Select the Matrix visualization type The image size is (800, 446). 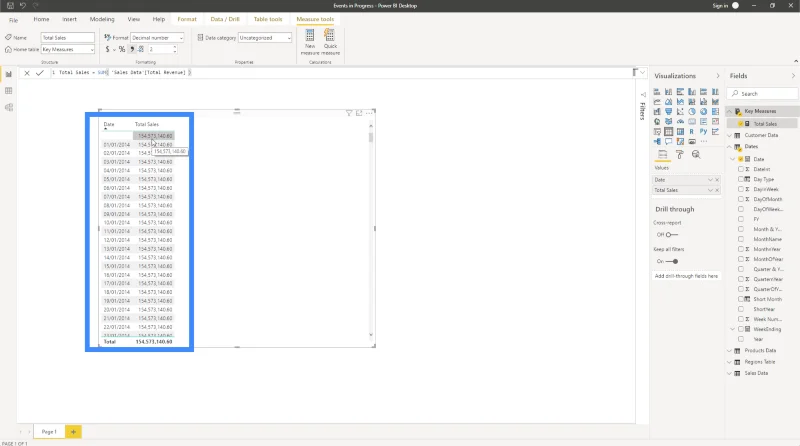tap(680, 132)
